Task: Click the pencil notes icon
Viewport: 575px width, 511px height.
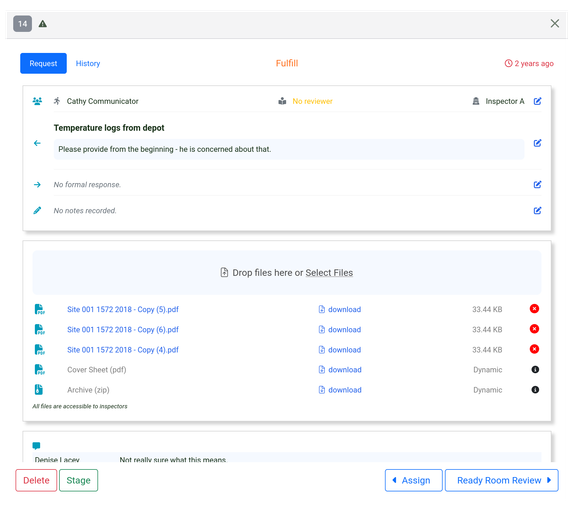Action: tap(37, 210)
